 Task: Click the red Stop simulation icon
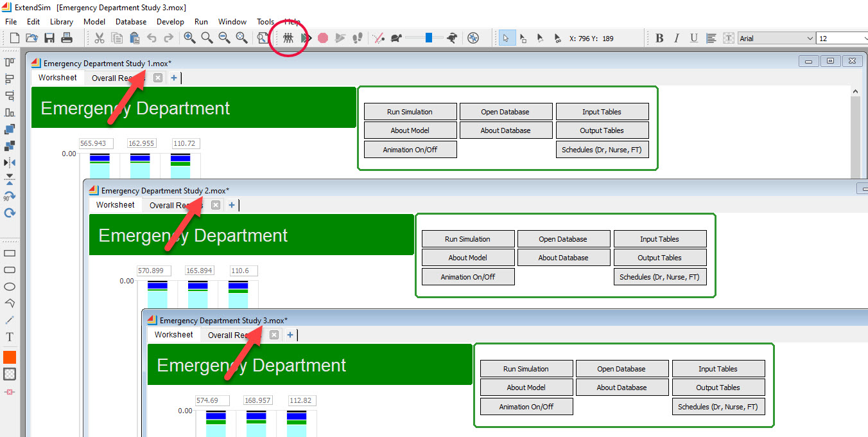[323, 38]
